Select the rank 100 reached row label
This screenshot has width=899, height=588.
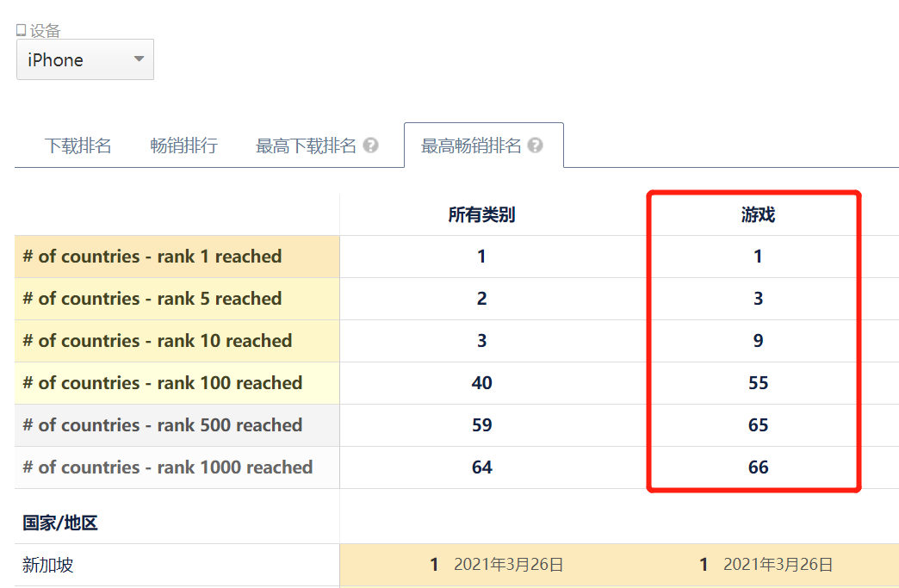click(163, 383)
